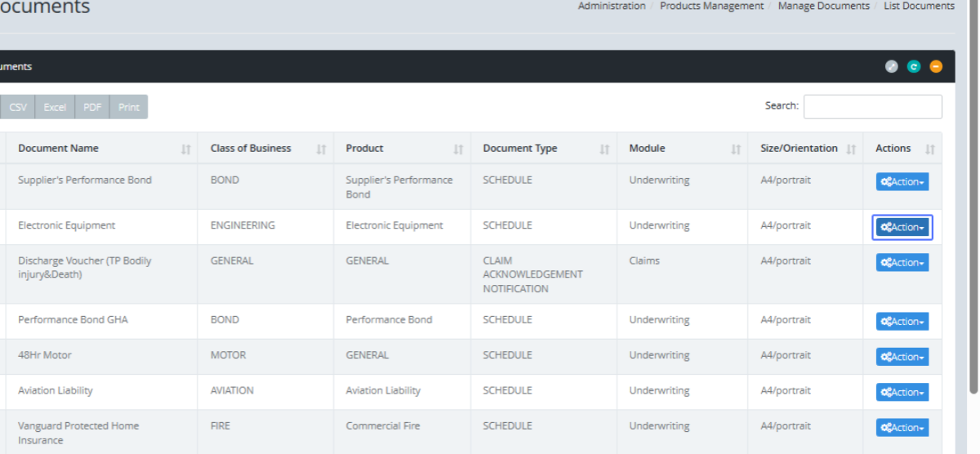Sort by Document Type column icon
This screenshot has height=454, width=980.
[x=604, y=149]
